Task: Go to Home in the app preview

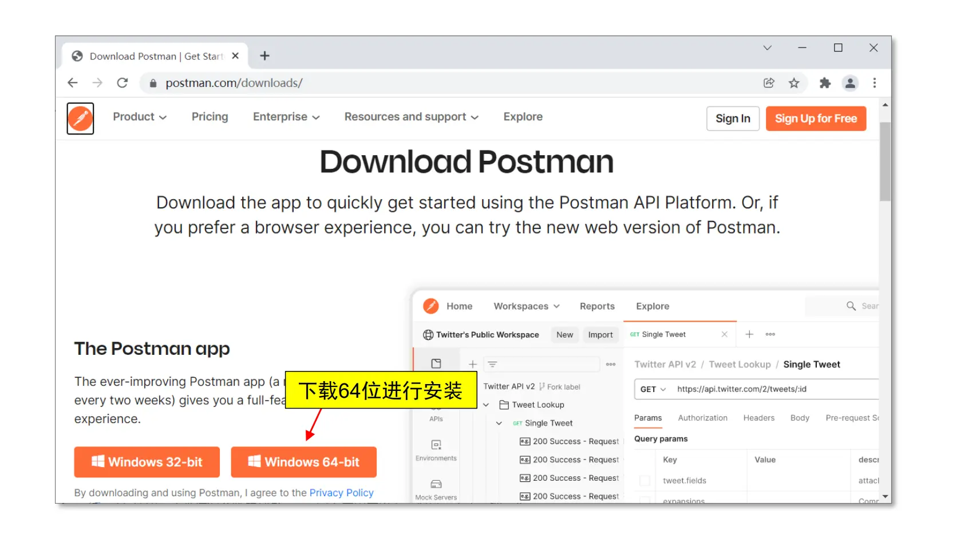Action: [459, 306]
